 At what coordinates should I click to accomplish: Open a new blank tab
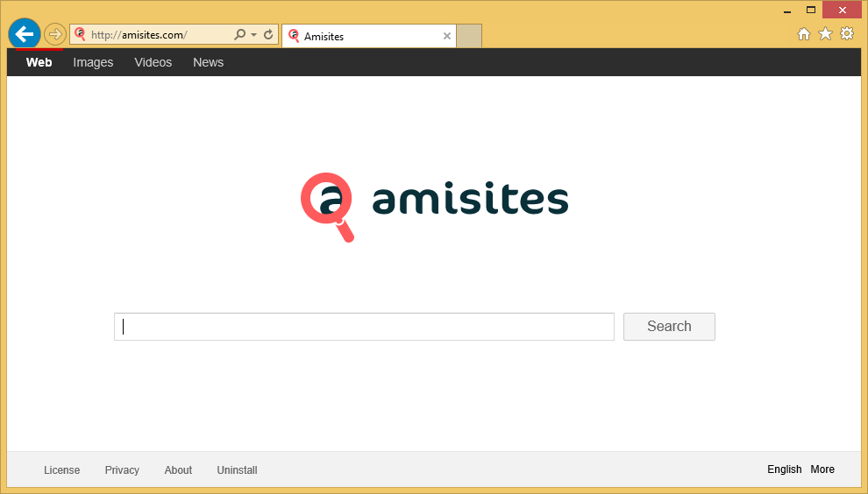click(x=469, y=36)
